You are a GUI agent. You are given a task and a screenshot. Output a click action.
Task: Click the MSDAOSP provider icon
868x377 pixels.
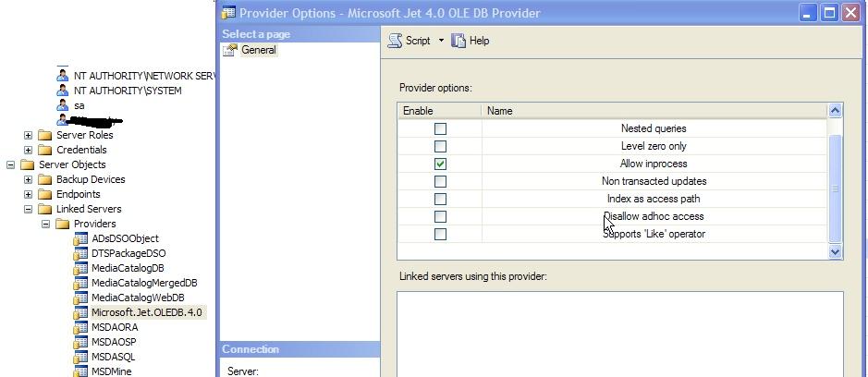pyautogui.click(x=80, y=342)
